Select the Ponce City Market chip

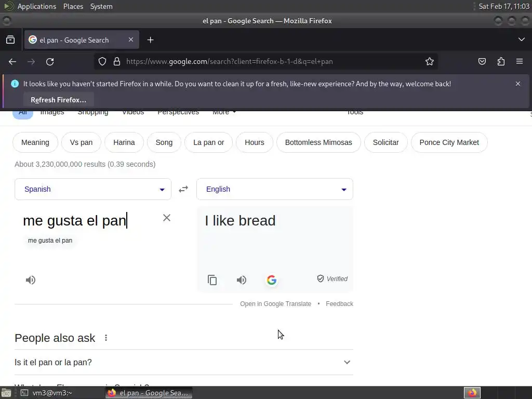tap(449, 142)
